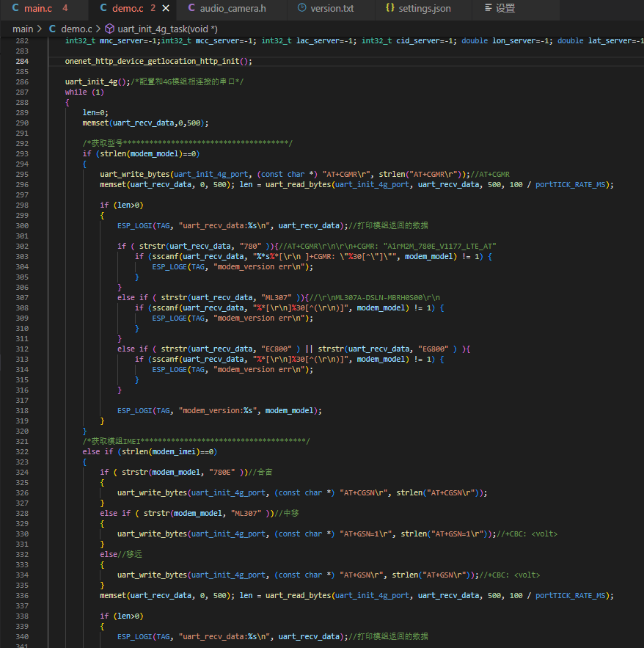Expand breadcrumb chevron after 'main'
The width and height of the screenshot is (644, 648).
40,29
